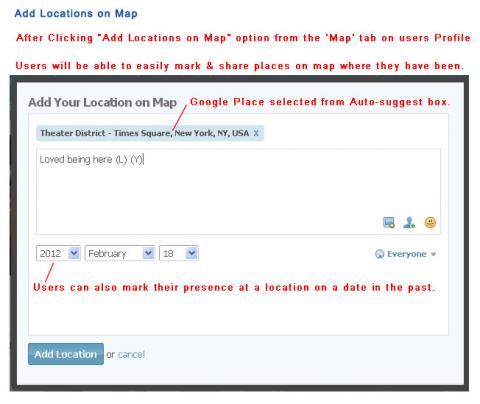Screen dimensions: 480x404
Task: Remove the Theater District location tag with X
Action: tap(256, 133)
